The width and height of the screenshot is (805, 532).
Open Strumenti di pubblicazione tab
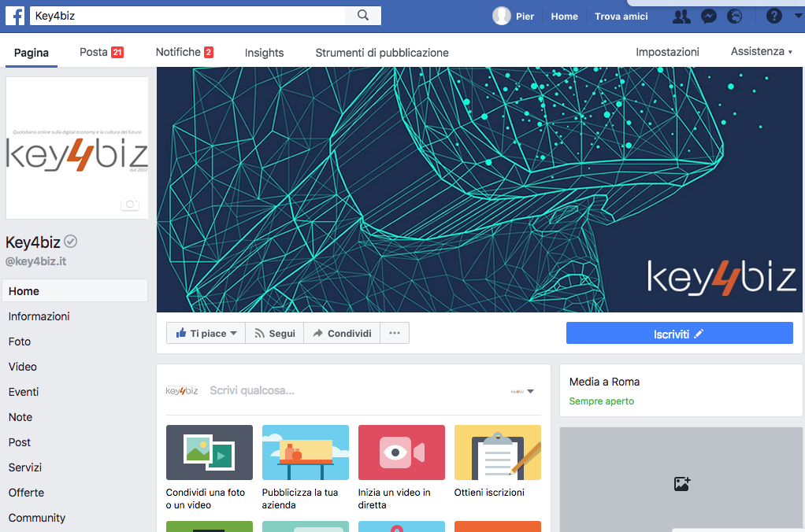point(382,53)
